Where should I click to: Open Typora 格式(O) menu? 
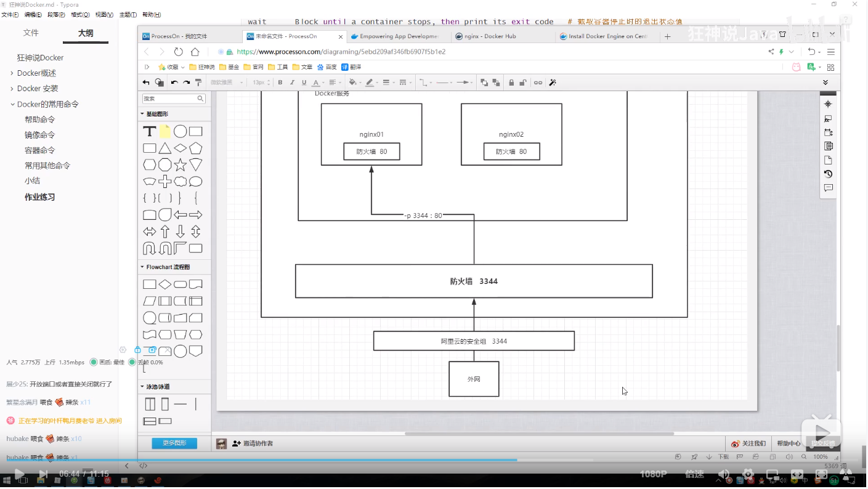pyautogui.click(x=80, y=14)
